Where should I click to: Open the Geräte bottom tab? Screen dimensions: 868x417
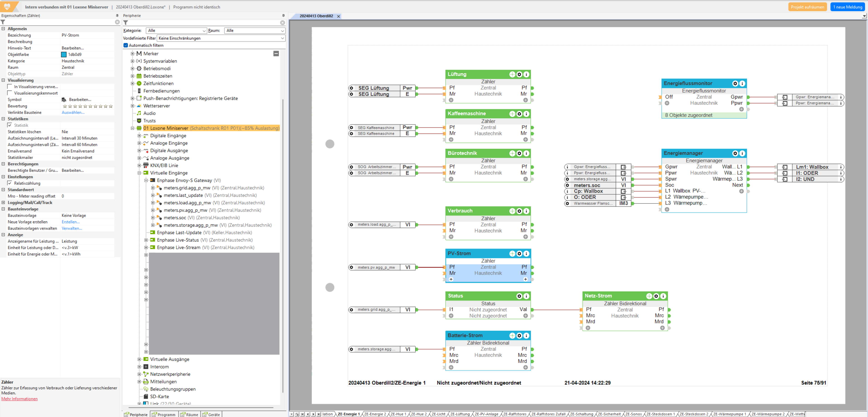point(211,415)
